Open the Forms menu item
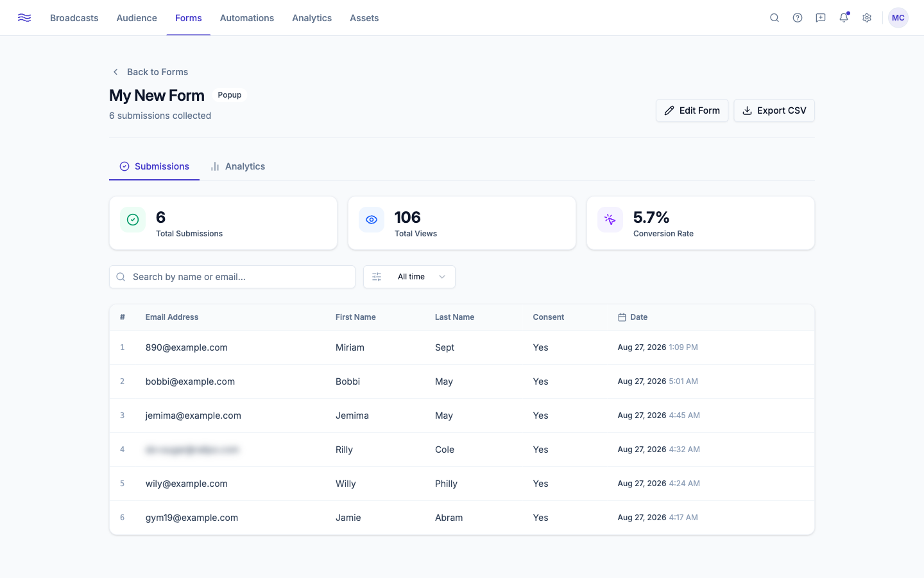 click(x=189, y=18)
